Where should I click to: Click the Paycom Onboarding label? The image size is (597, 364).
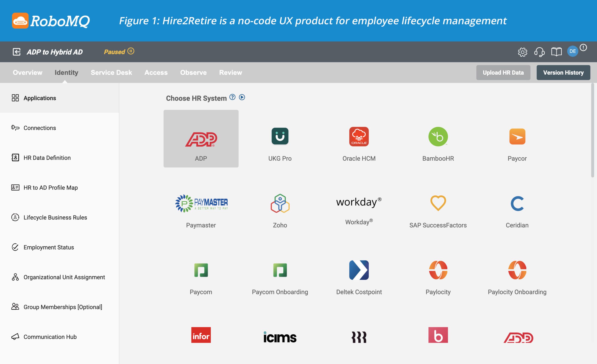pos(280,292)
